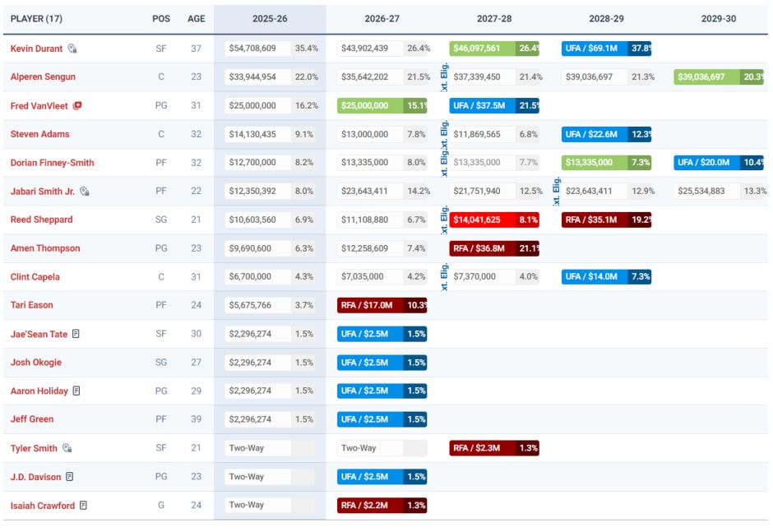
Task: Click the lock icon beside Jabari Smith Jr.
Action: (85, 192)
